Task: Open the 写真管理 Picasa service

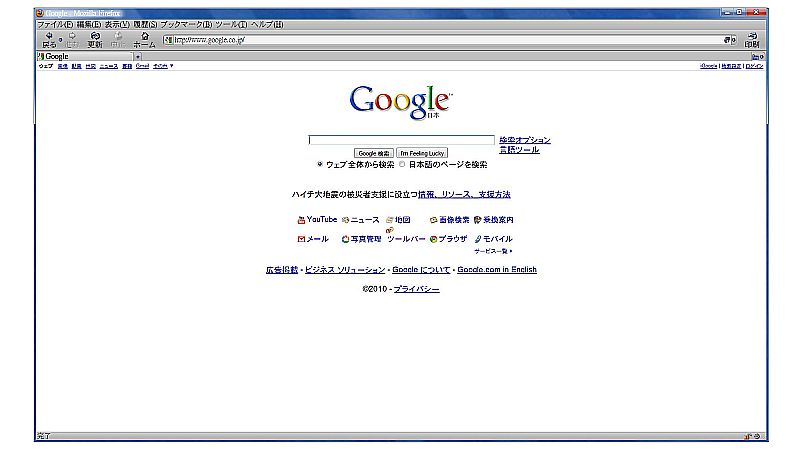Action: point(362,239)
